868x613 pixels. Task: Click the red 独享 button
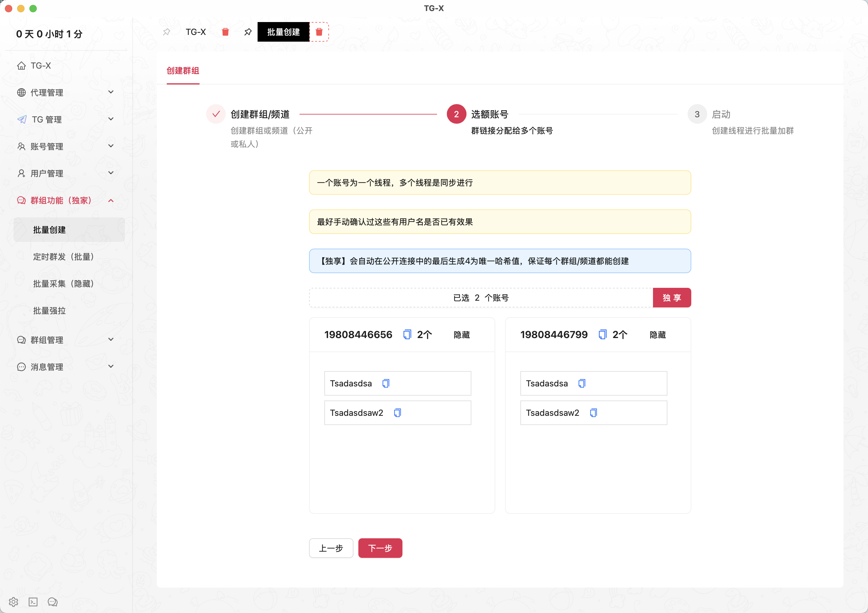[x=672, y=298]
